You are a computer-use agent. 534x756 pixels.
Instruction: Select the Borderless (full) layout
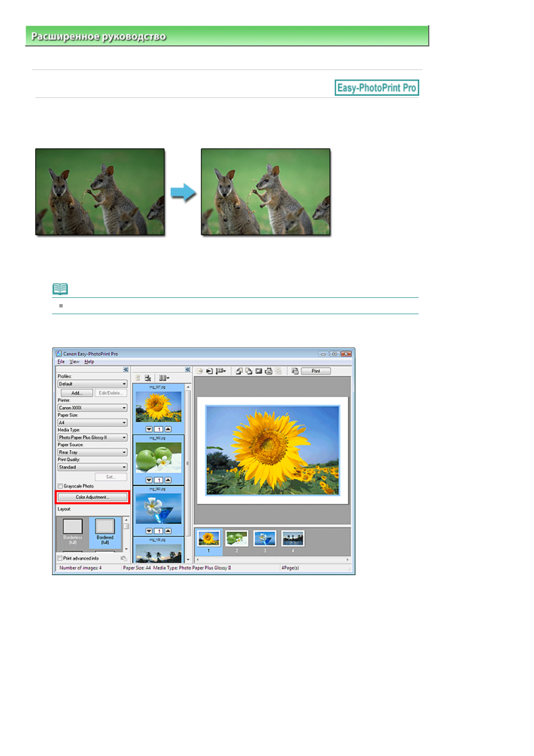pyautogui.click(x=73, y=531)
